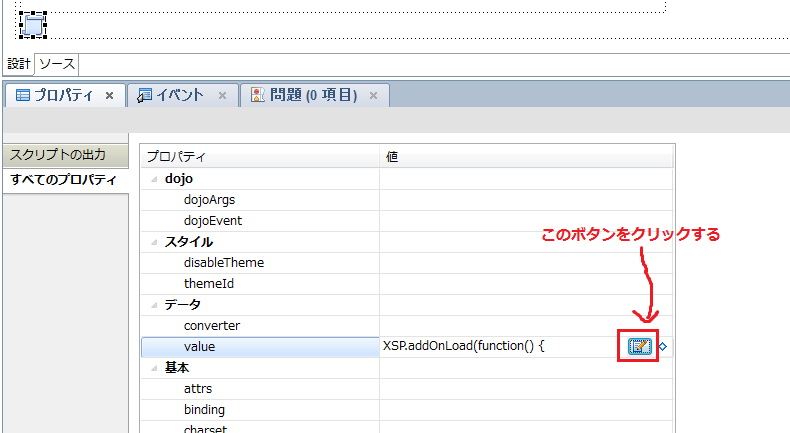Select the converter property row
Image resolution: width=790 pixels, height=433 pixels.
(260, 326)
